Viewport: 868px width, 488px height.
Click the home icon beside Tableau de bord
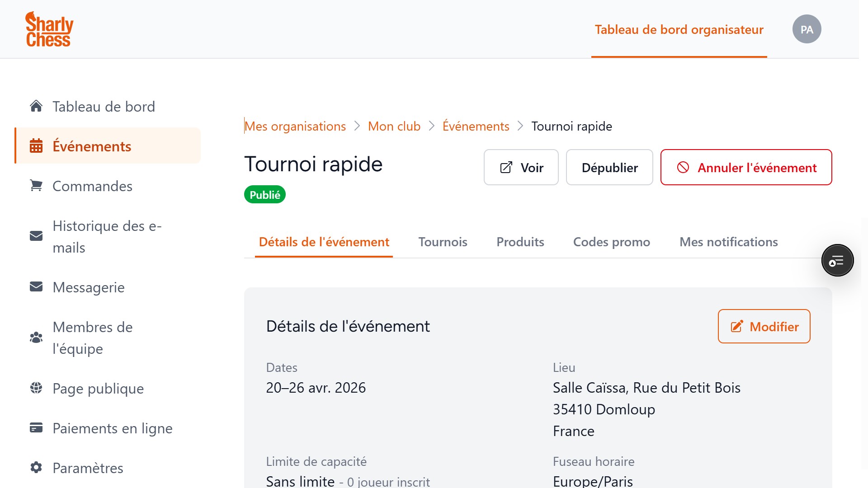coord(36,106)
